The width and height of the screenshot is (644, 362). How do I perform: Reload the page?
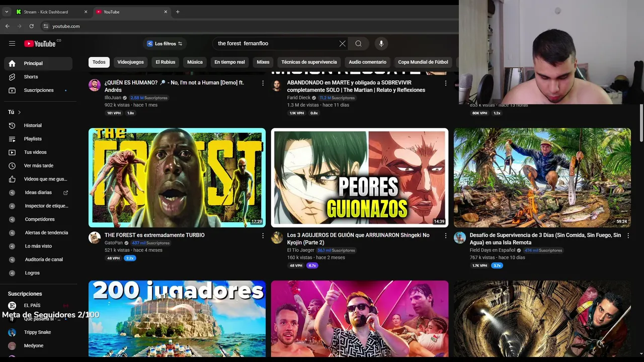[x=32, y=26]
